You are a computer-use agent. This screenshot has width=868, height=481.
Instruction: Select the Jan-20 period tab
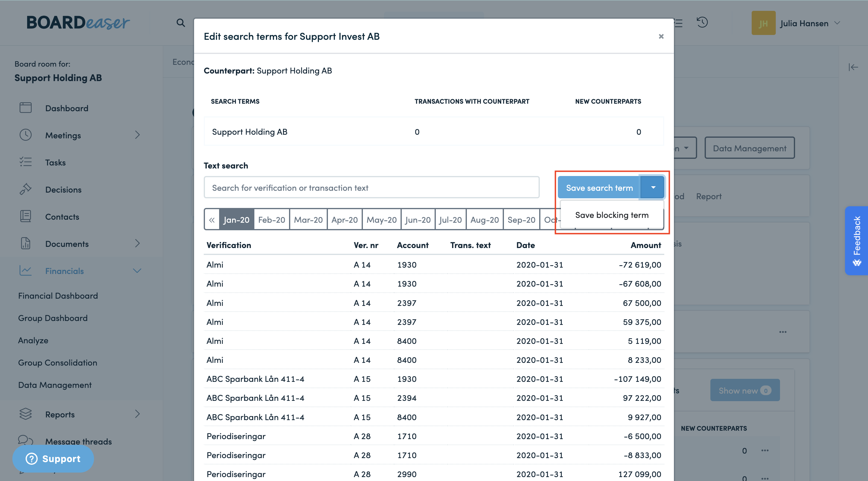[x=237, y=220]
